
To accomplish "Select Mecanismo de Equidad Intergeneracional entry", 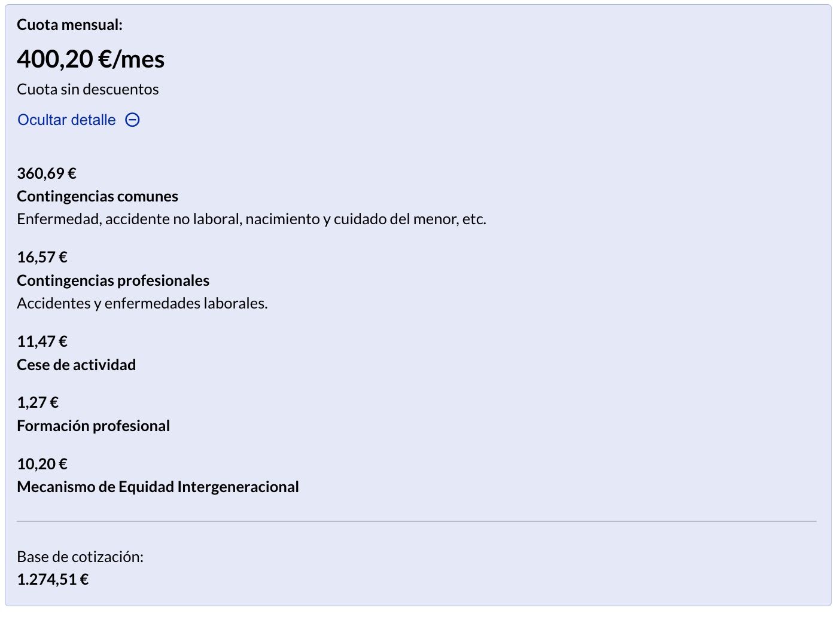I will coord(157,487).
